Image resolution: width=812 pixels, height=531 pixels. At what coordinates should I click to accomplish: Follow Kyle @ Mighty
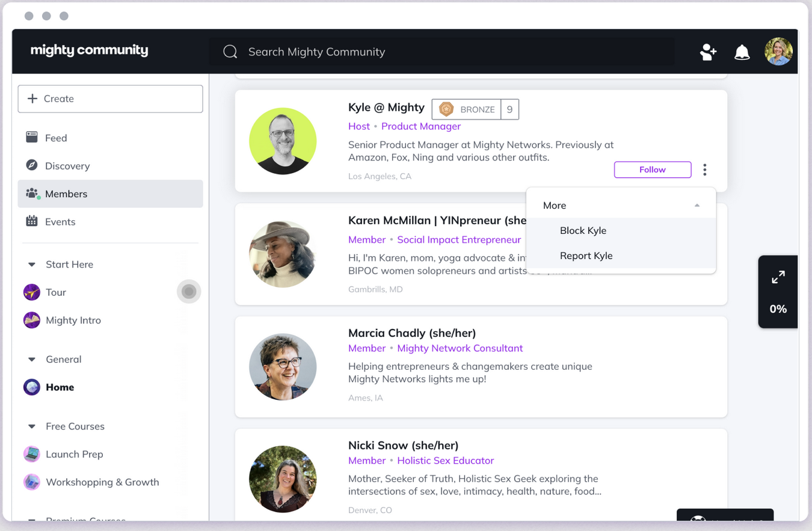pos(653,170)
